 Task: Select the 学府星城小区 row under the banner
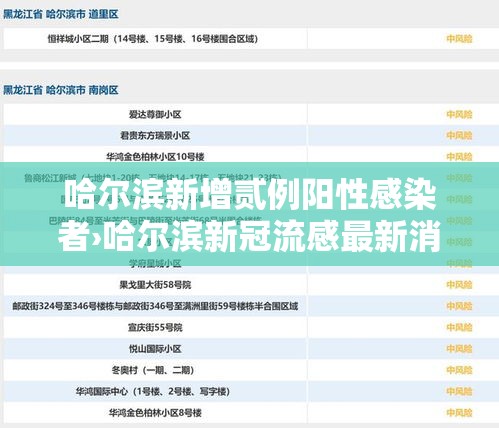[155, 263]
